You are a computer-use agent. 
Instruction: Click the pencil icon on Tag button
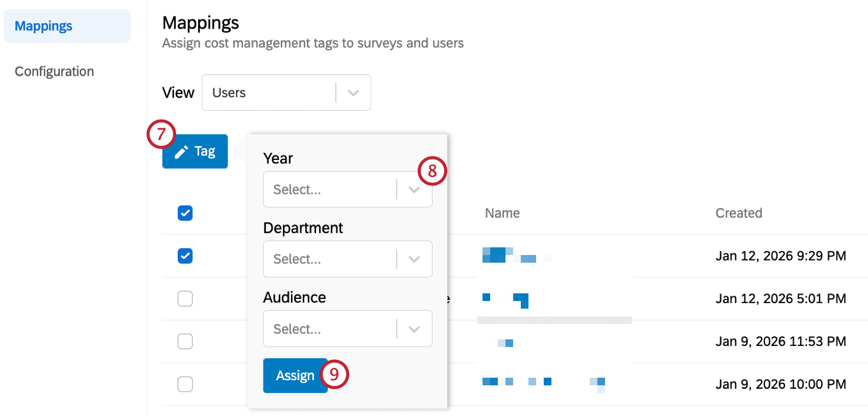(181, 152)
